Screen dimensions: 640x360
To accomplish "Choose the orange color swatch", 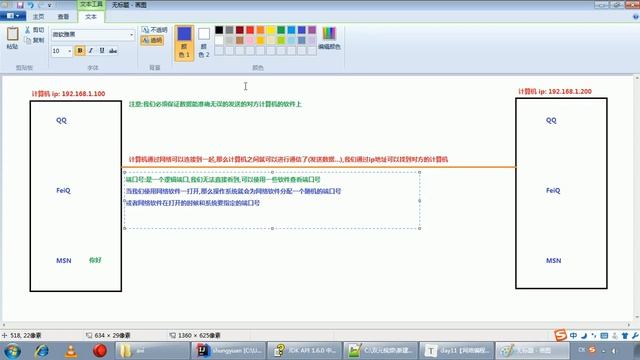I will coord(260,30).
